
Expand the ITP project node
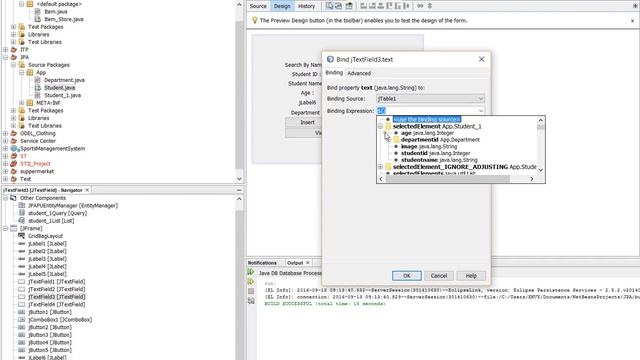coord(6,49)
